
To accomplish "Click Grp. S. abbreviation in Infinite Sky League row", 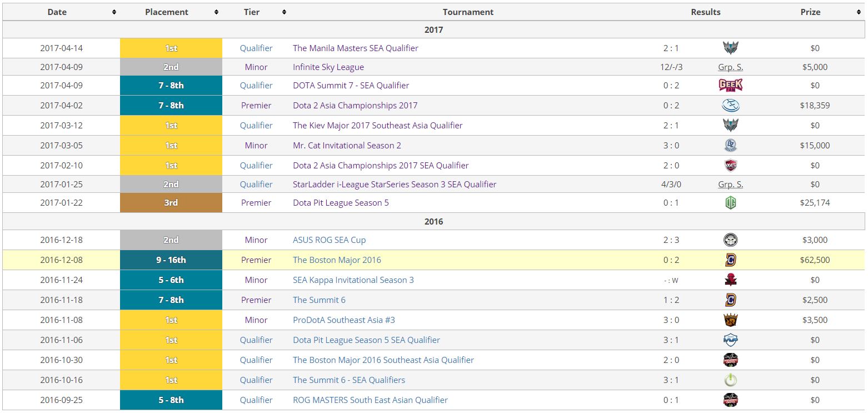I will click(730, 67).
